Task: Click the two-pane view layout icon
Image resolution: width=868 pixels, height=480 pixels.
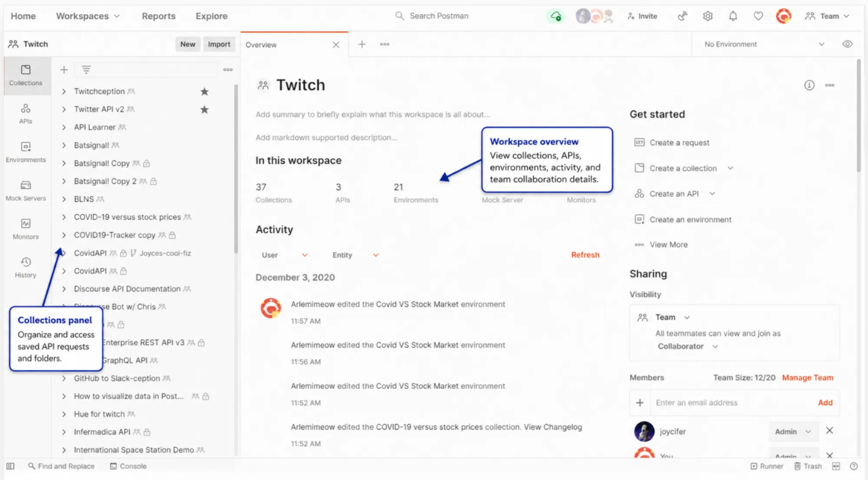Action: click(x=836, y=466)
